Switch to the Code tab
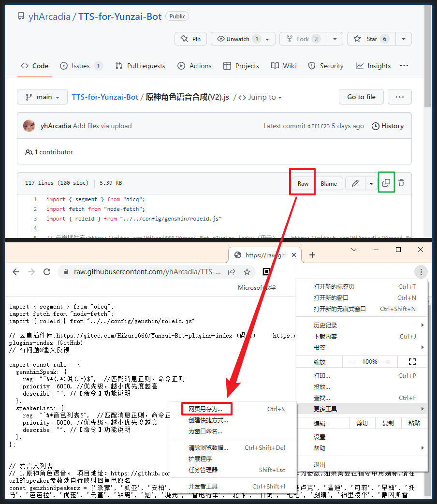 click(34, 66)
